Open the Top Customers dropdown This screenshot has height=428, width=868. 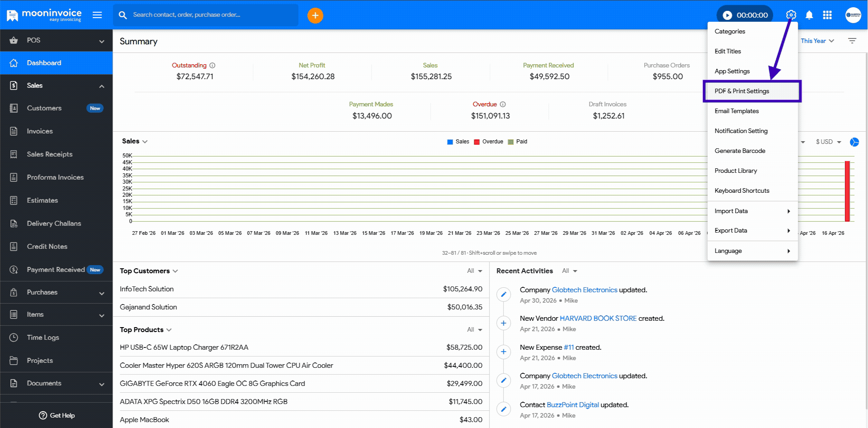[x=149, y=271]
